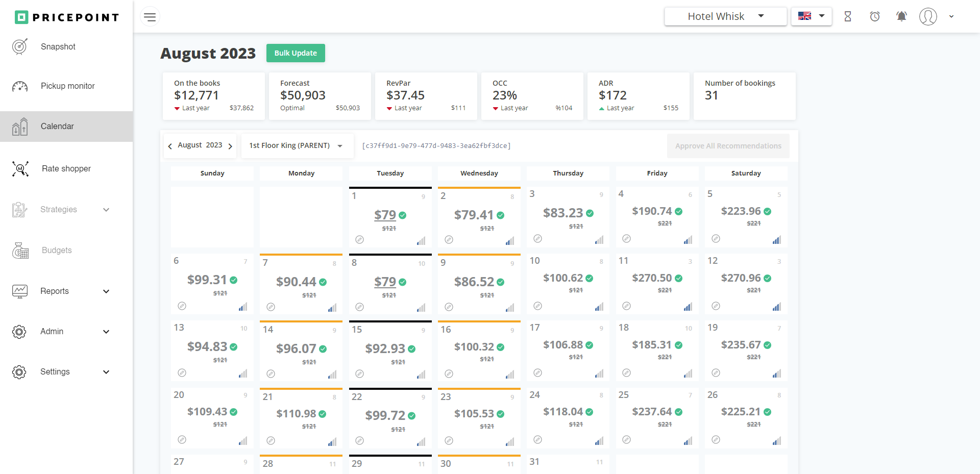Viewport: 980px width, 474px height.
Task: Toggle green checkmark on August 19 rate
Action: [768, 345]
